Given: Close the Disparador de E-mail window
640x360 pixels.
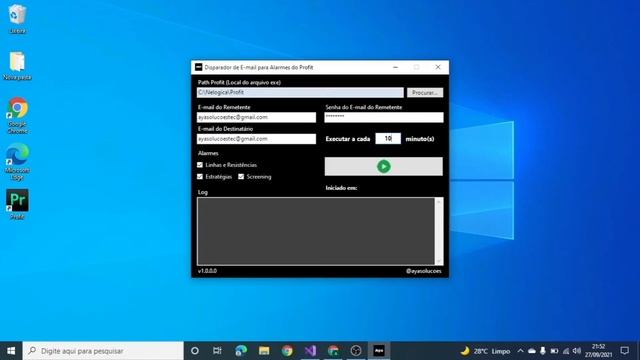Looking at the screenshot, I should [438, 67].
